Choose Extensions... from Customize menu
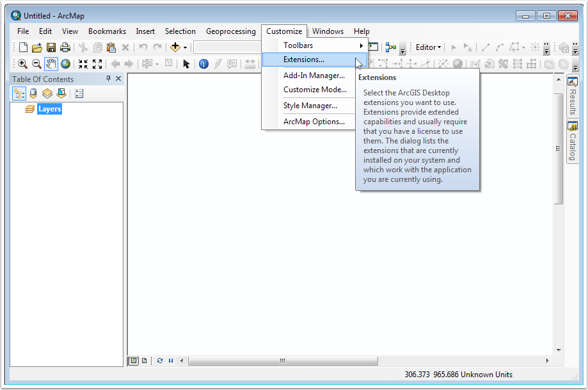Screen dimensions: 588x390 pos(315,60)
